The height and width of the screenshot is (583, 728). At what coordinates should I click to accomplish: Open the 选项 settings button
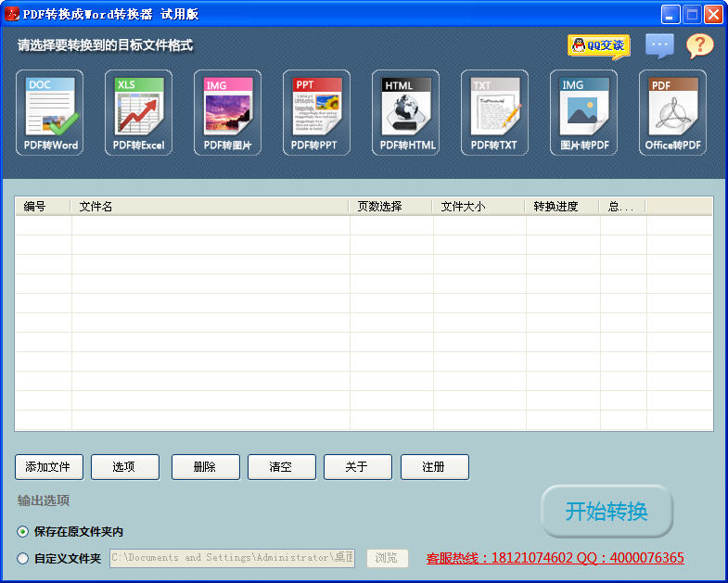[x=124, y=467]
